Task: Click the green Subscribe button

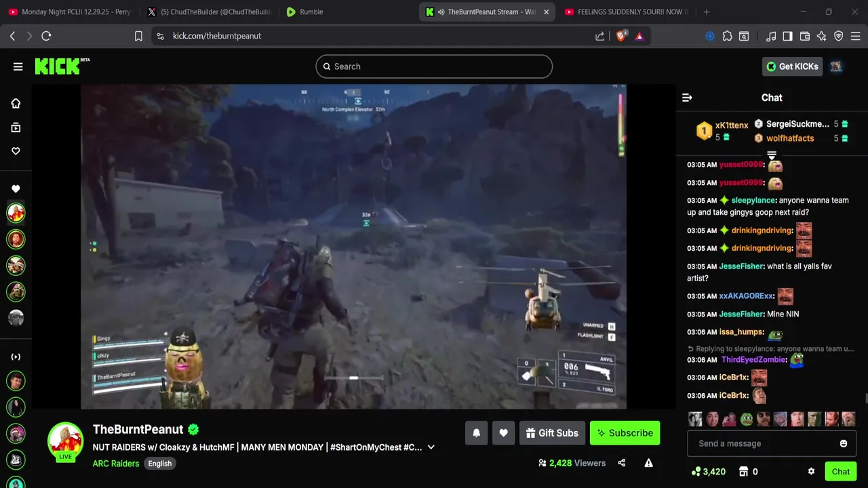Action: pos(625,433)
